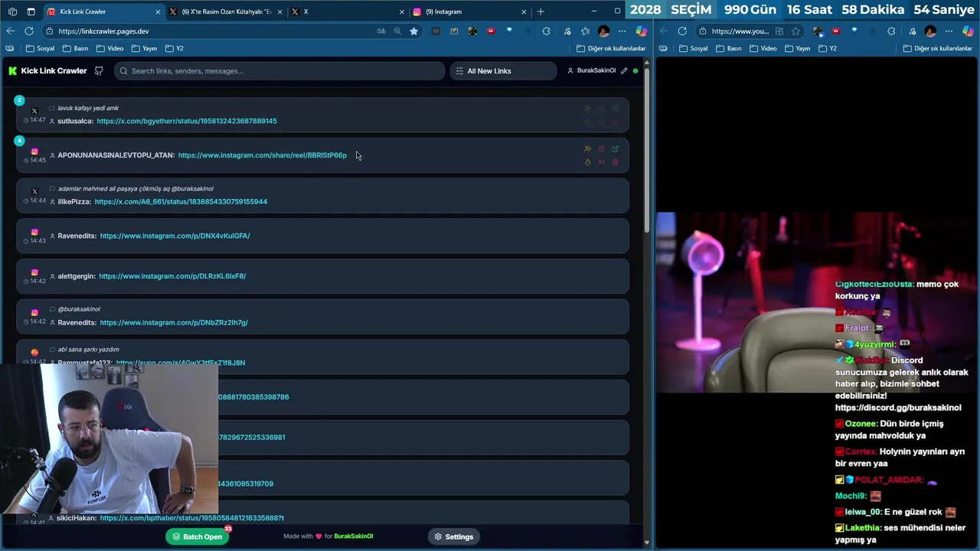Open the Yayın bookmarks folder in left browser
The image size is (980, 551).
tap(144, 48)
